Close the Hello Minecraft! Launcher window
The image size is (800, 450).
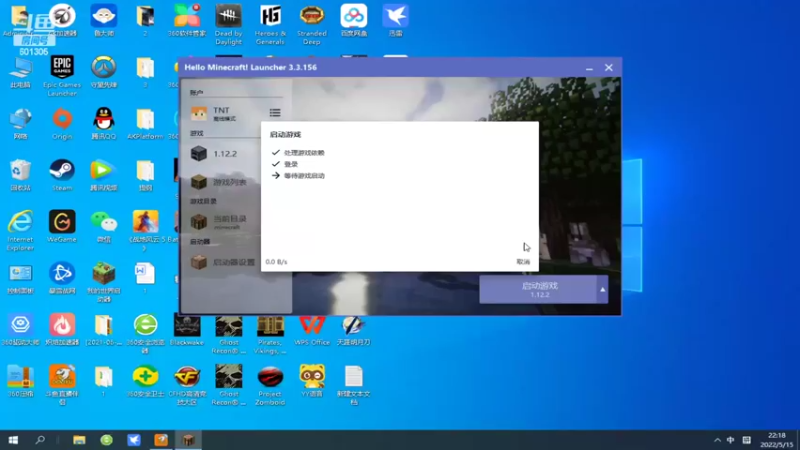coord(609,67)
